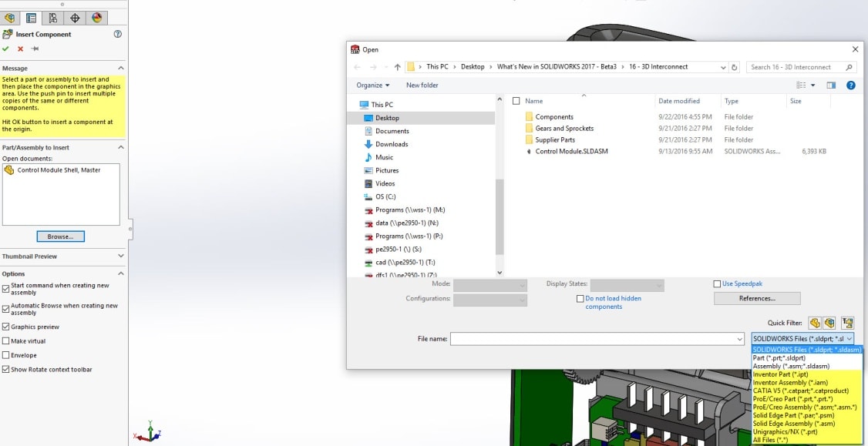Viewport: 868px width, 446px height.
Task: Open the File name history dropdown
Action: 739,339
